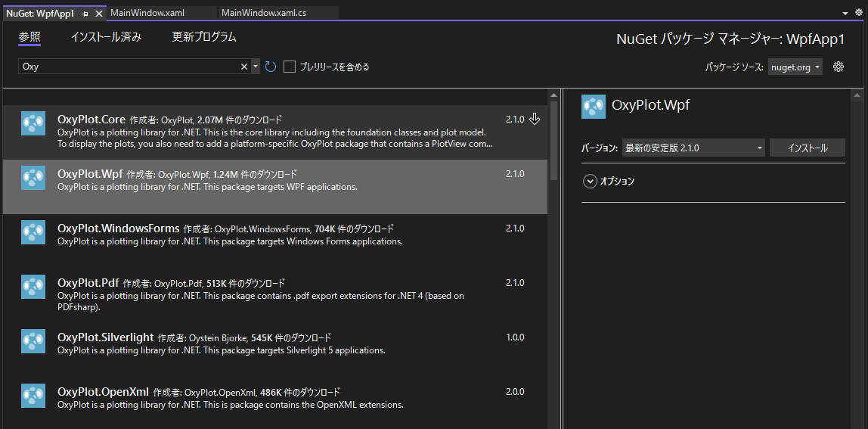868x429 pixels.
Task: Open NuGet settings gear
Action: (838, 67)
